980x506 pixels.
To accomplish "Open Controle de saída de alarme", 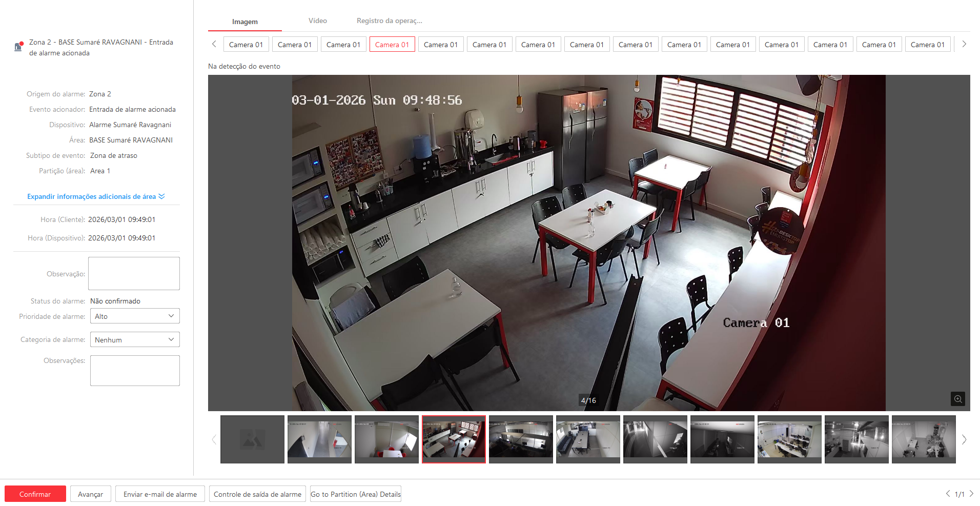I will click(x=257, y=494).
